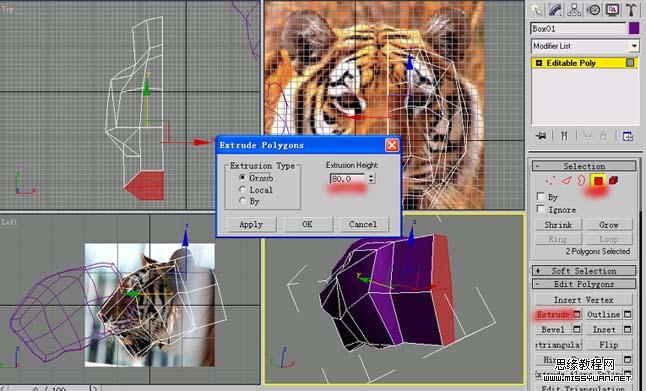Toggle Editable Poly stack item light icon

(630, 63)
